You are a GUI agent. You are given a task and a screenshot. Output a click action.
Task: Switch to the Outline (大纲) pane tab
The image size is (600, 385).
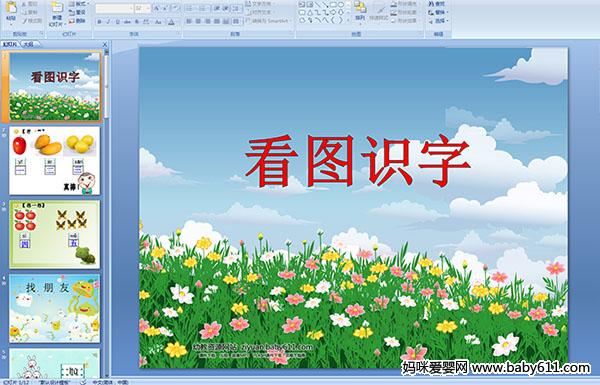(29, 44)
